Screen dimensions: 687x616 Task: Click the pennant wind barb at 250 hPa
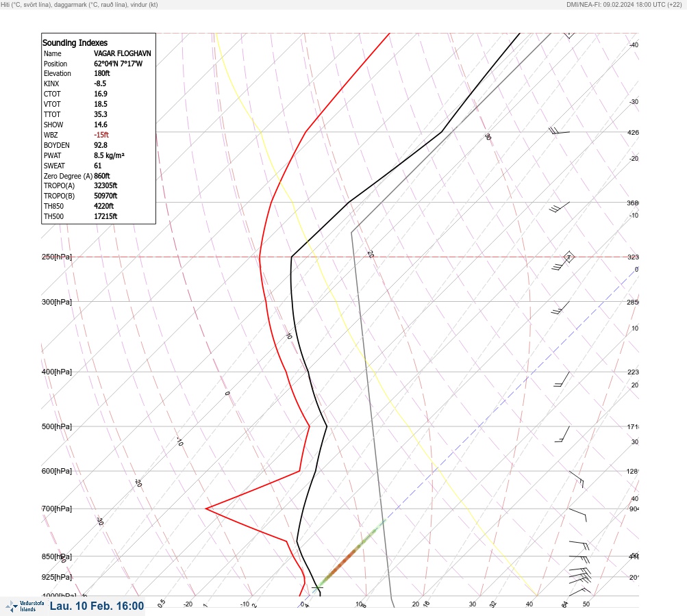(563, 261)
